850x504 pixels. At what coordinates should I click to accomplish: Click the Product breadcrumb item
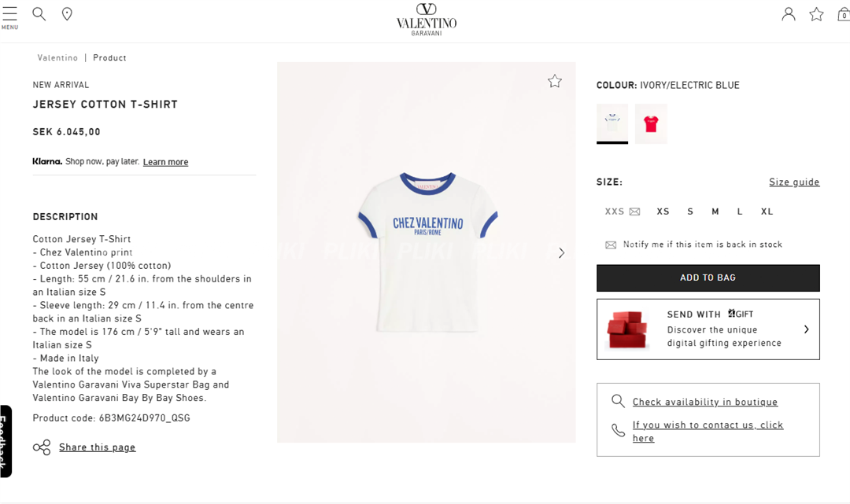(109, 58)
